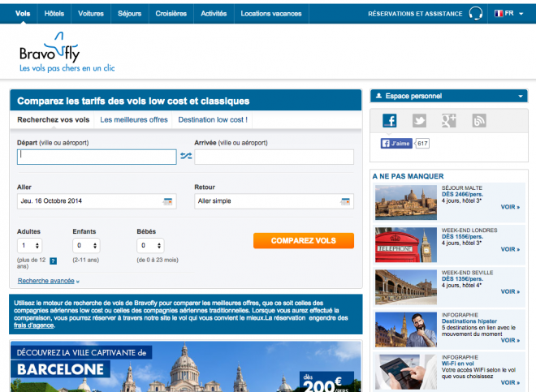The image size is (536, 392).
Task: Open the Facebook social tab icon
Action: tap(389, 120)
